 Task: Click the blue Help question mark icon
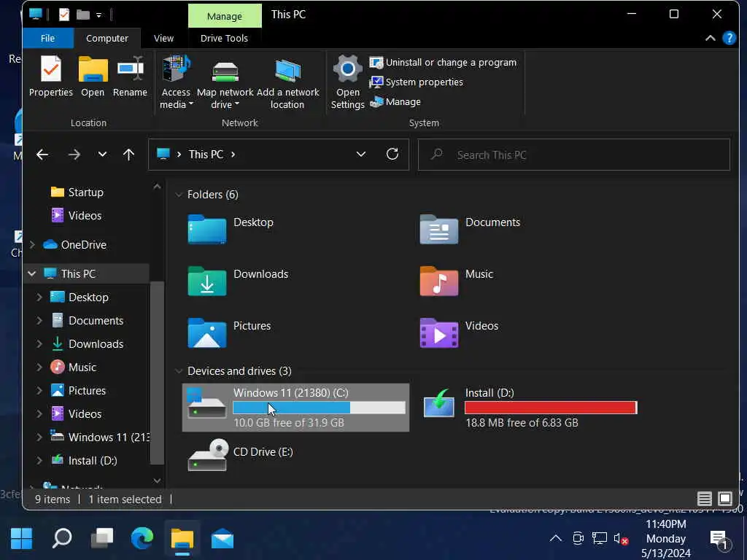point(729,38)
